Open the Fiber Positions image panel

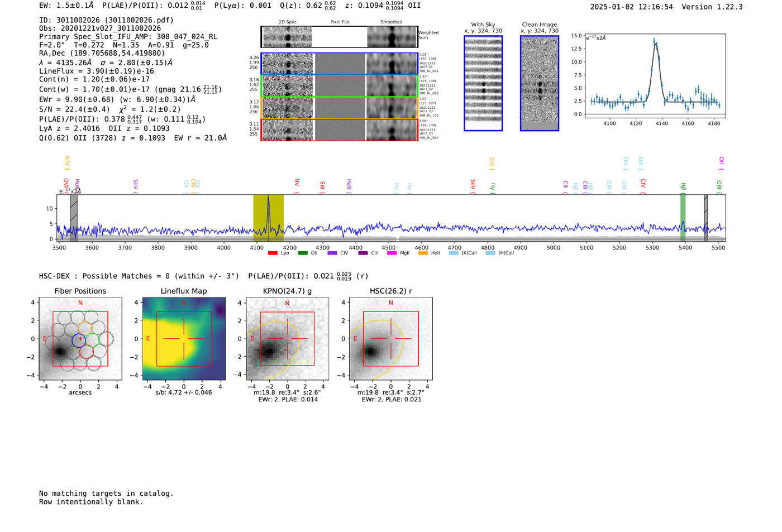(80, 339)
